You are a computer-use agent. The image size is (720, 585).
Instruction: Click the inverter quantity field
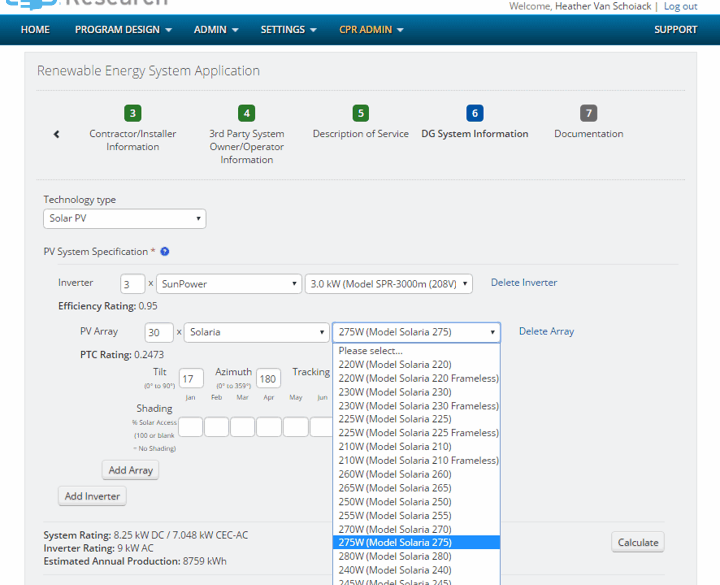click(x=132, y=284)
